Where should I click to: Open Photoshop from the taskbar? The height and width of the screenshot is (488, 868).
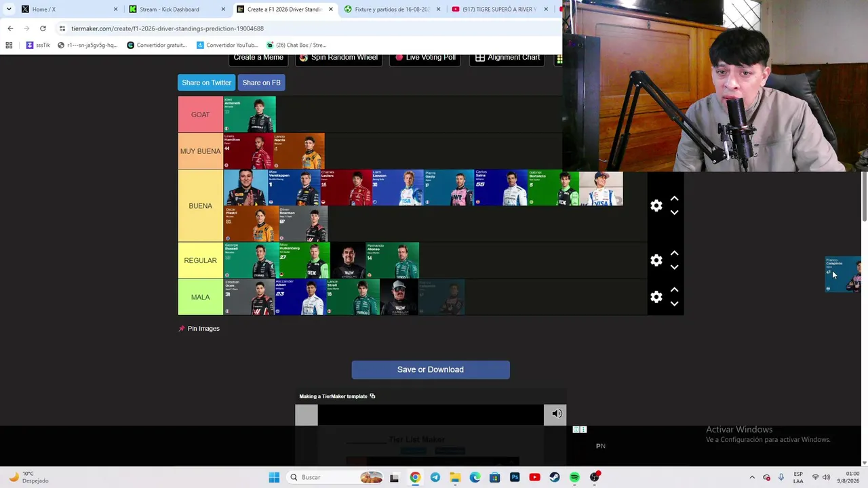coord(515,477)
